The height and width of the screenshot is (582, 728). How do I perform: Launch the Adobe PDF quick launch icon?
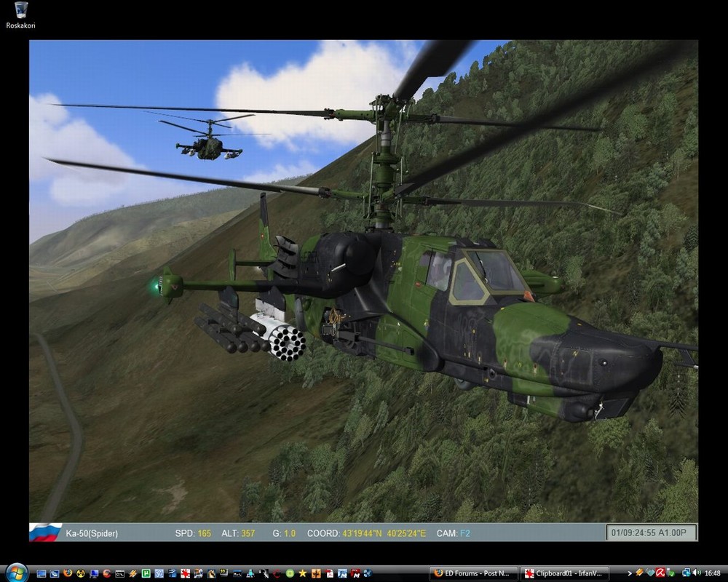pyautogui.click(x=329, y=574)
